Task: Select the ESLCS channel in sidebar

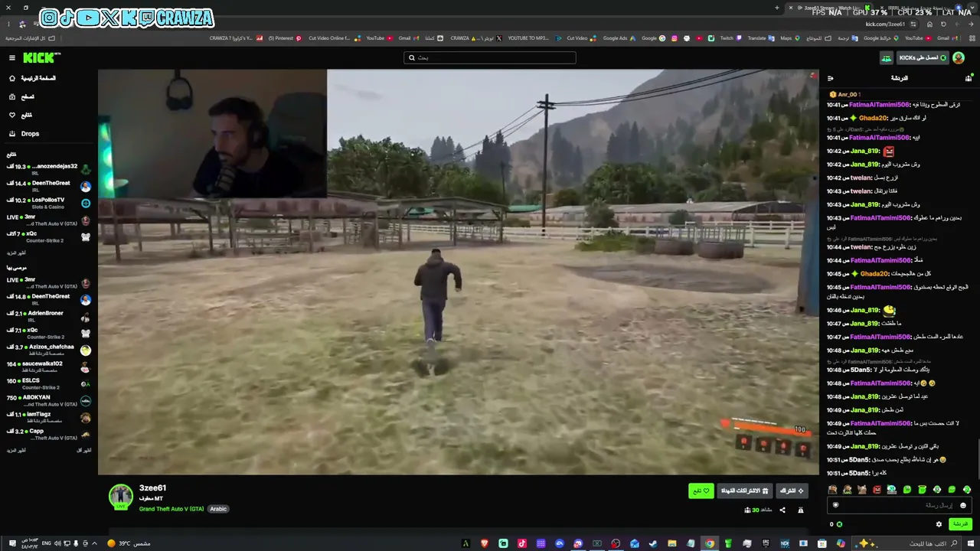Action: click(49, 383)
